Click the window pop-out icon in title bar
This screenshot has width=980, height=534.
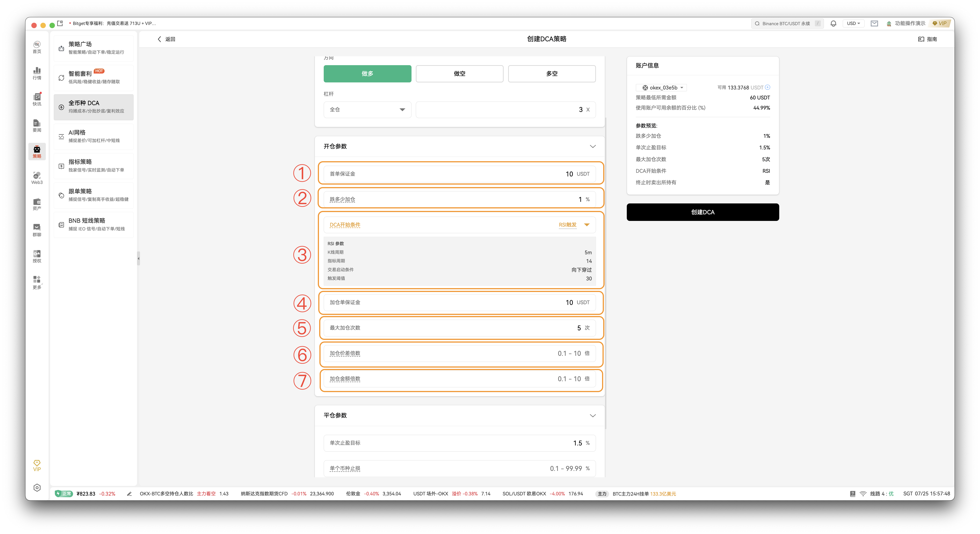tap(60, 24)
